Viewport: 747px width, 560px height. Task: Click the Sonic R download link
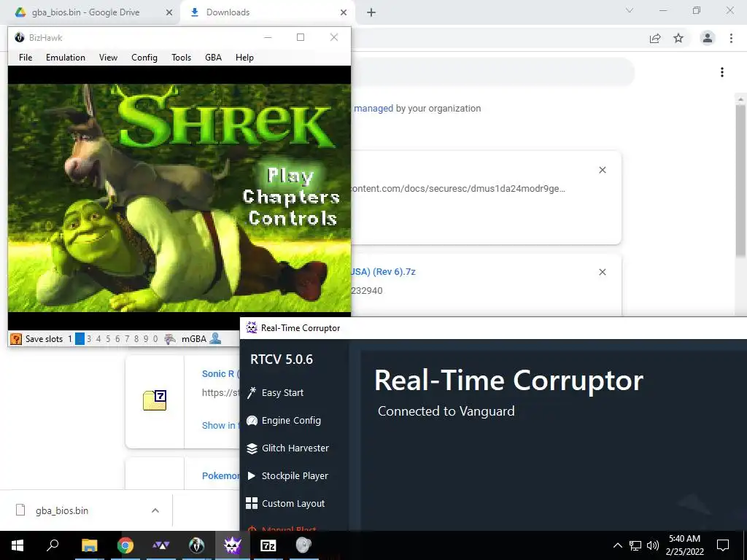click(220, 374)
